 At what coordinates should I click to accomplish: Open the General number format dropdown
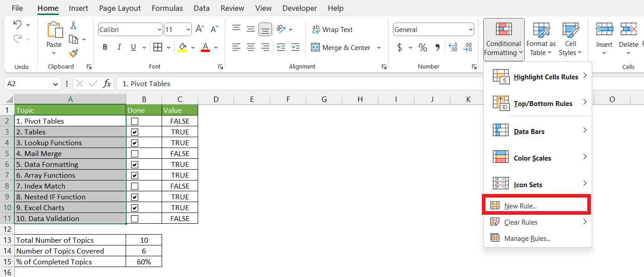(471, 30)
